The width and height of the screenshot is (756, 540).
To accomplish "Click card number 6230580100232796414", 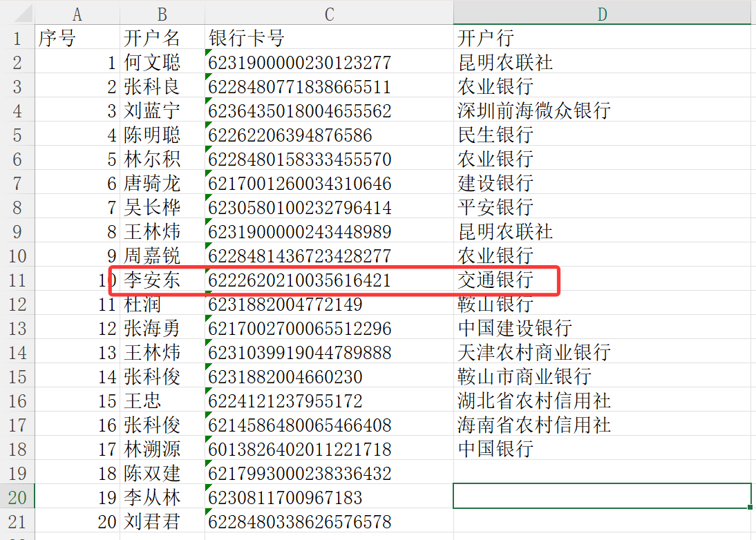I will (329, 207).
